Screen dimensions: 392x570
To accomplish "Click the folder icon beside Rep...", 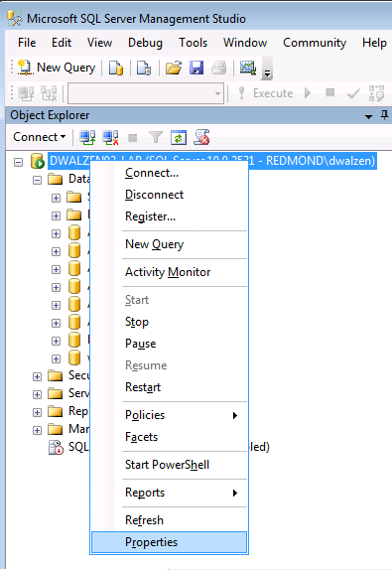I will coord(56,411).
